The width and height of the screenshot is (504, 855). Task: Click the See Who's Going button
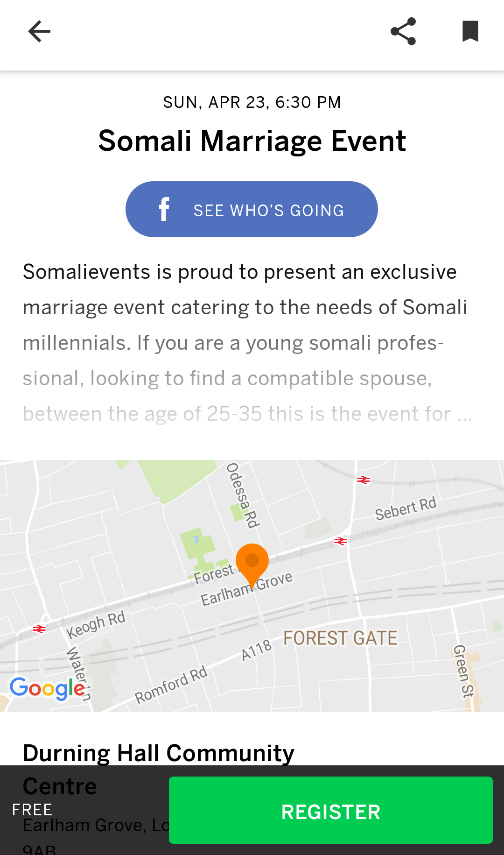pyautogui.click(x=252, y=209)
